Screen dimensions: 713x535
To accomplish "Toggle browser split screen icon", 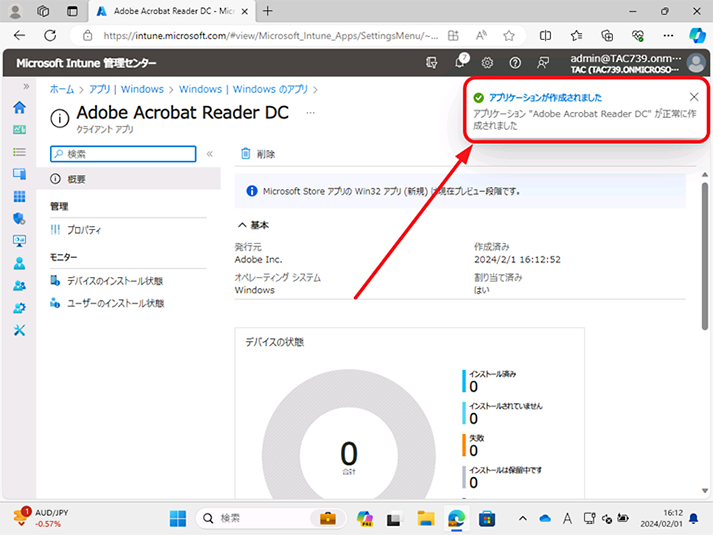I will (x=545, y=35).
